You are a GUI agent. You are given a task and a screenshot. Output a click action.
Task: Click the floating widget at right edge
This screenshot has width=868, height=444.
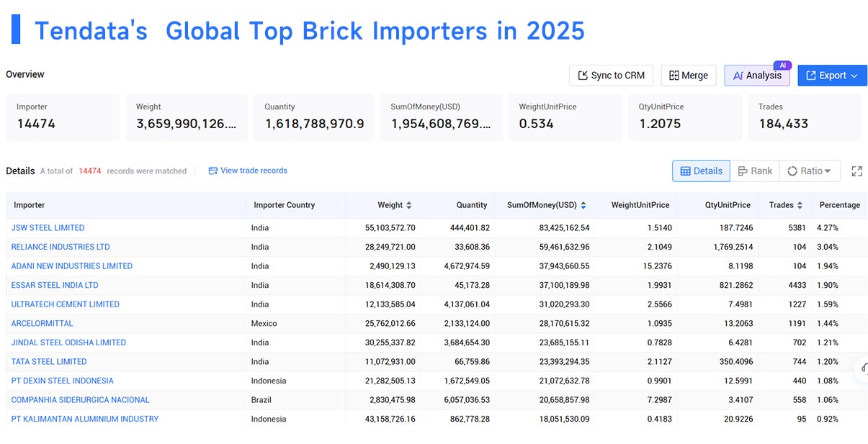click(862, 368)
